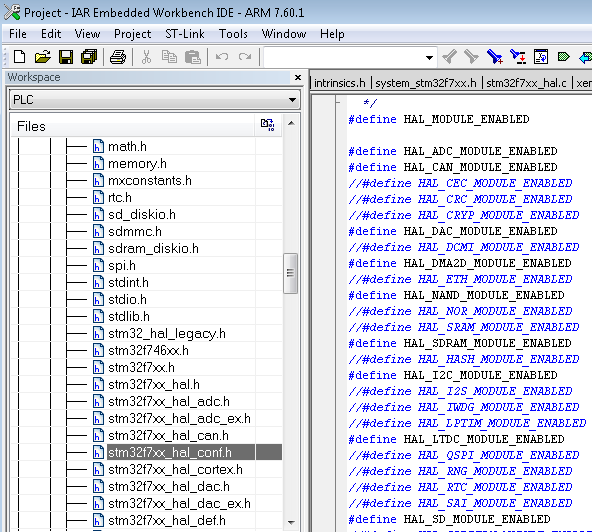Click the file list scrollbar thumb
The height and width of the screenshot is (532, 592).
click(x=290, y=273)
